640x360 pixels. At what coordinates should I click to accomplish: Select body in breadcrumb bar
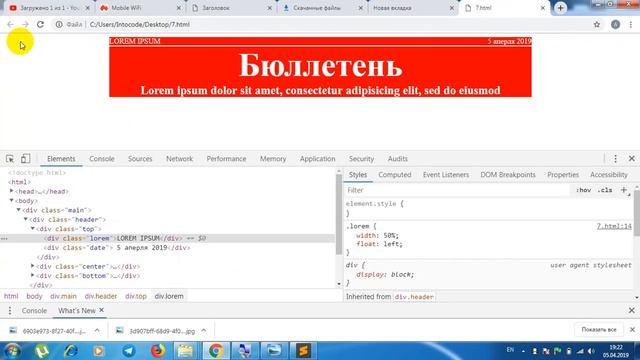tap(34, 296)
